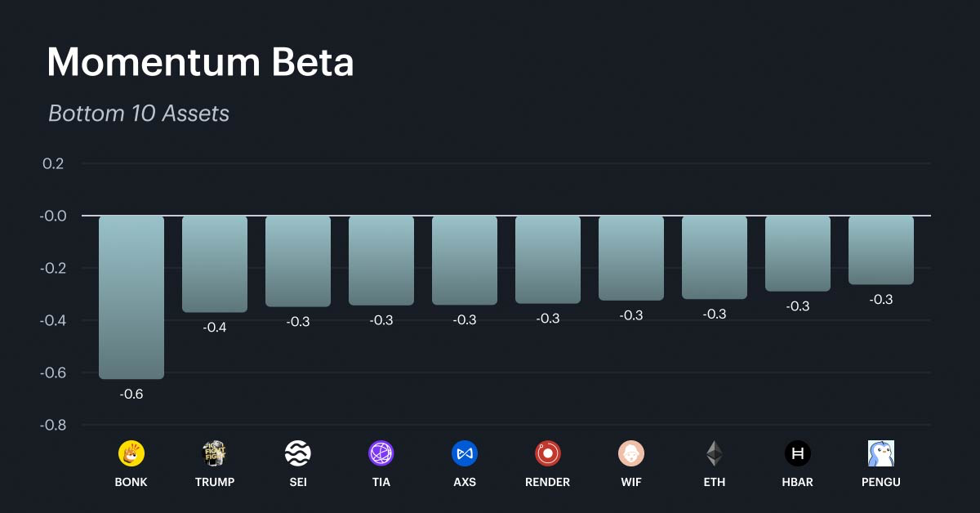Select the black HBAR icon
Viewport: 980px width, 513px height.
pos(798,453)
